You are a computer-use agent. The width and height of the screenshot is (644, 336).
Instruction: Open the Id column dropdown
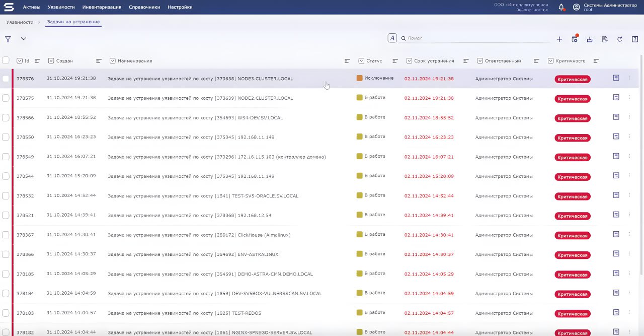20,61
